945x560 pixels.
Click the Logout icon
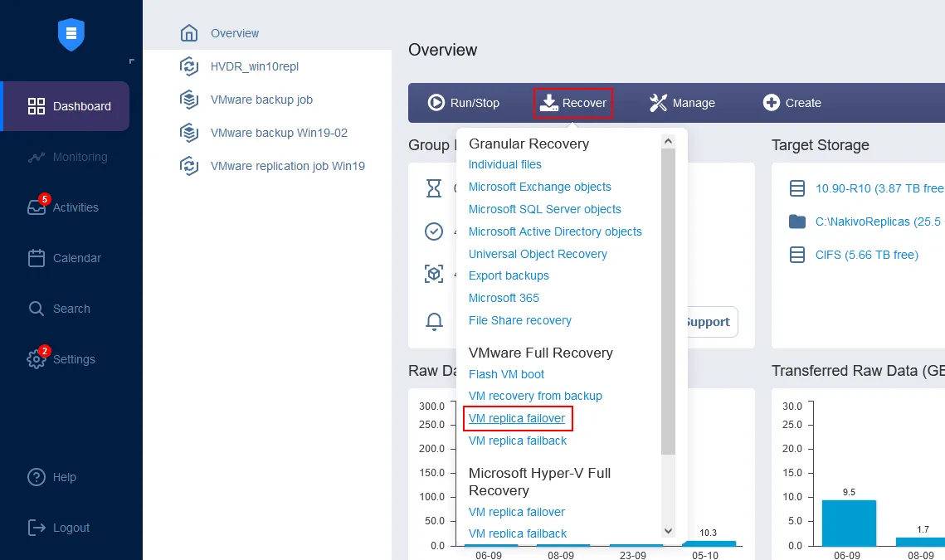37,527
